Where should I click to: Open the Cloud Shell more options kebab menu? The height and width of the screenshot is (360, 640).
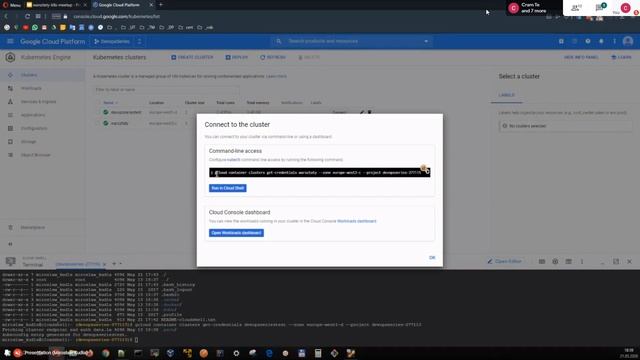point(582,262)
